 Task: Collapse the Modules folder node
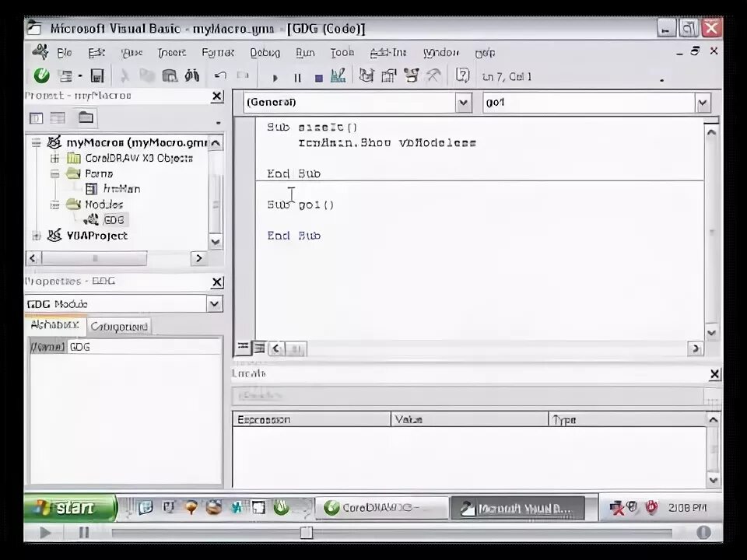54,205
